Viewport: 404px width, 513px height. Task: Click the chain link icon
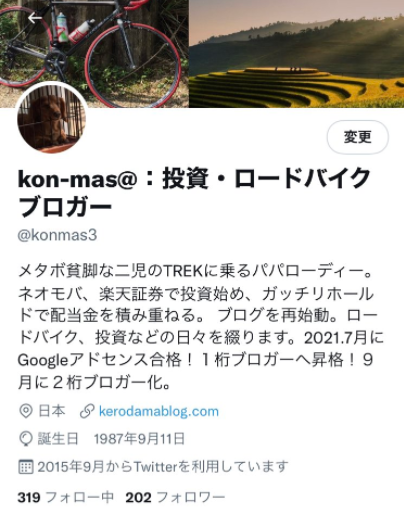point(87,411)
